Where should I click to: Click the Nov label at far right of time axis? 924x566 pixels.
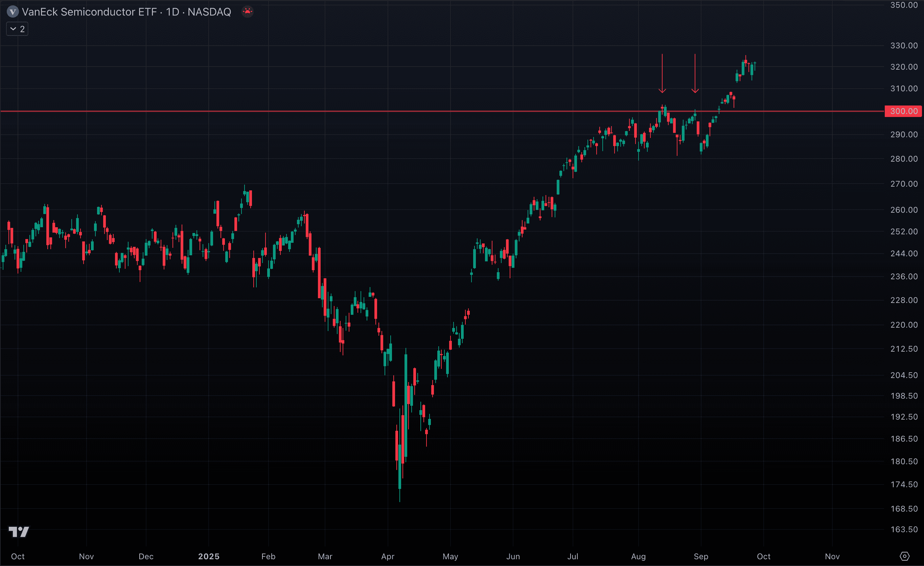point(832,556)
